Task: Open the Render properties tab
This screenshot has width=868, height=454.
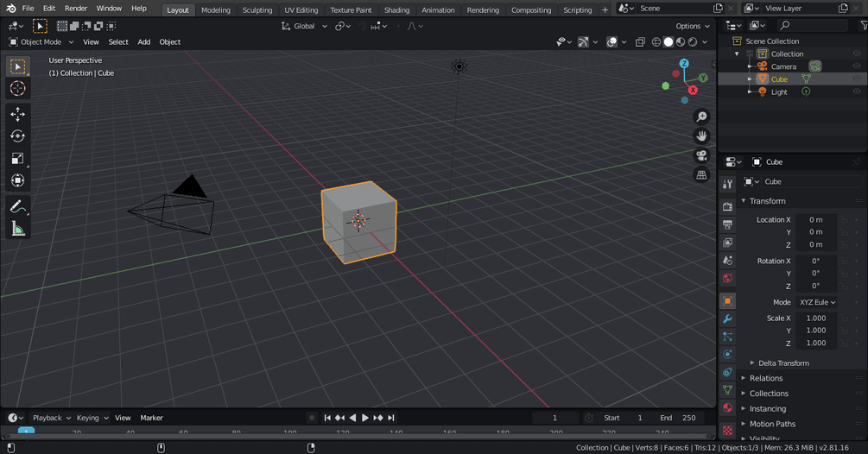Action: 727,207
